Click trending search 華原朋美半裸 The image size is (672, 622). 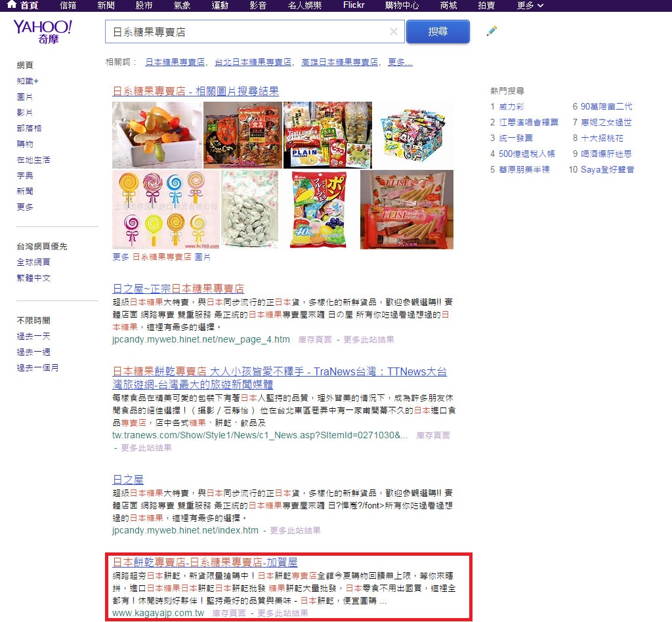(524, 170)
